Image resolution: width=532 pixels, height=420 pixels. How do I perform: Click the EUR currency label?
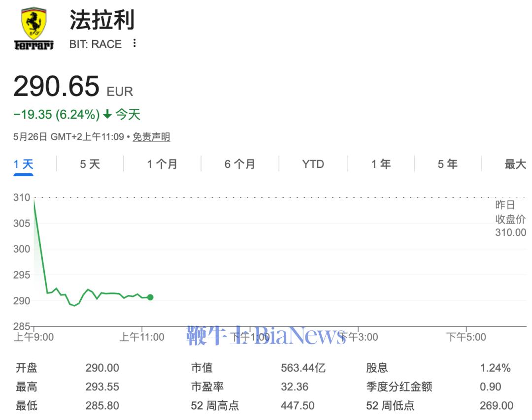(120, 92)
